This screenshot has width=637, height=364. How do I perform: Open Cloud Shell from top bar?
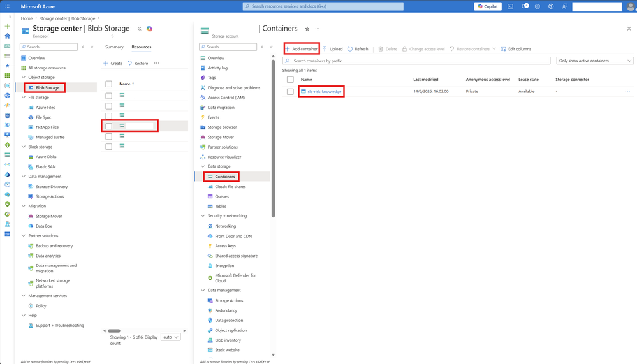(x=510, y=6)
